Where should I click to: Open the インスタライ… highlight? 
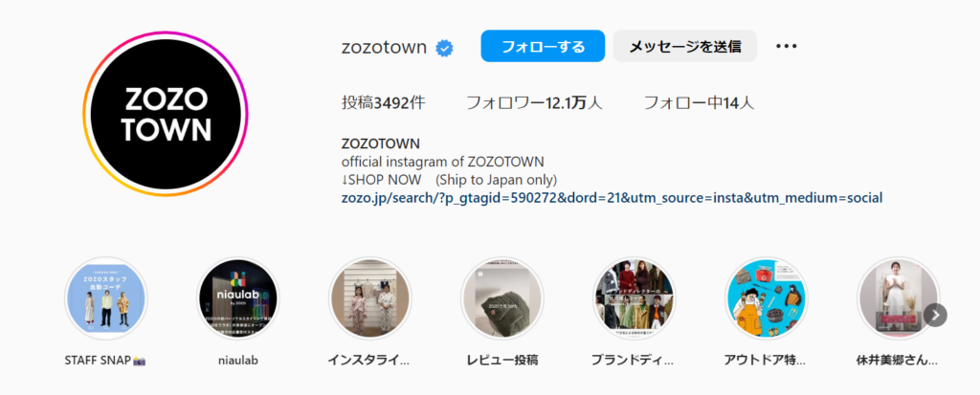[x=370, y=298]
